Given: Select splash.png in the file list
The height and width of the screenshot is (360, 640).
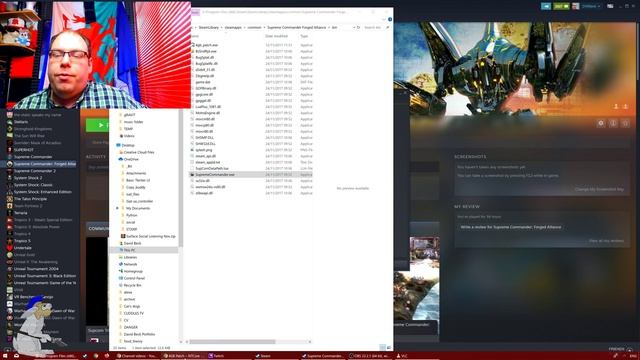Looking at the screenshot, I should coord(204,150).
